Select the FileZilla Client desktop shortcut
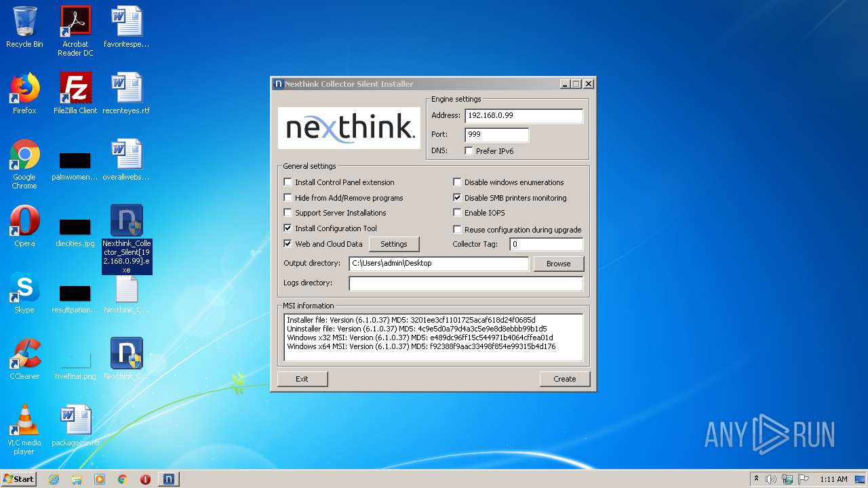The width and height of the screenshot is (868, 488). pos(75,94)
